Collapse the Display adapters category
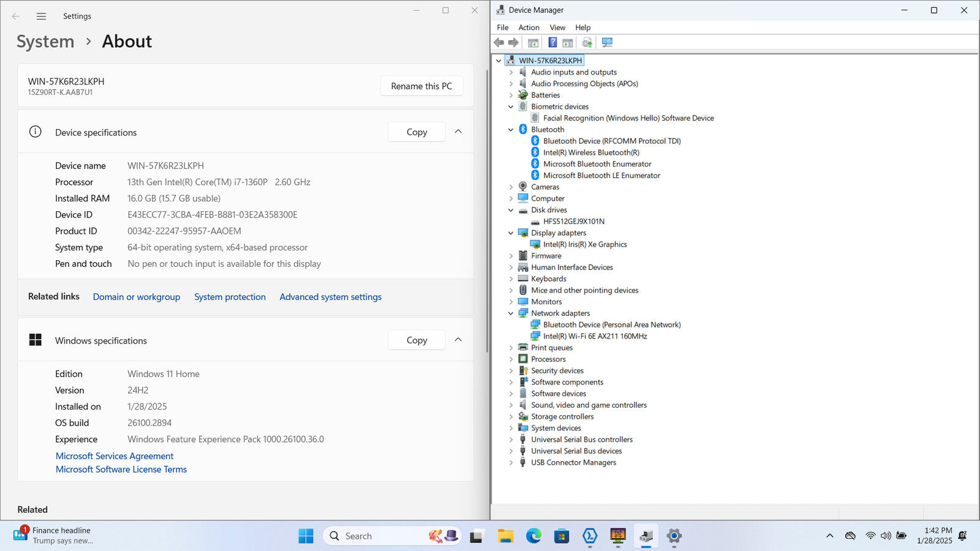Viewport: 980px width, 551px height. click(511, 233)
